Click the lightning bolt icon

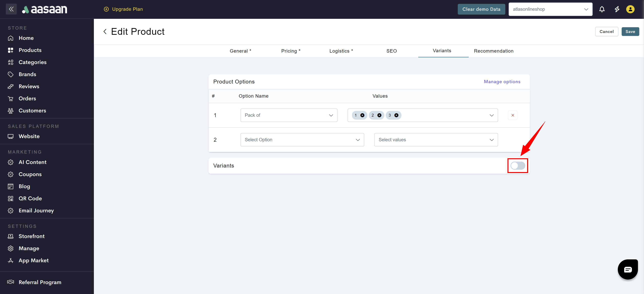617,9
